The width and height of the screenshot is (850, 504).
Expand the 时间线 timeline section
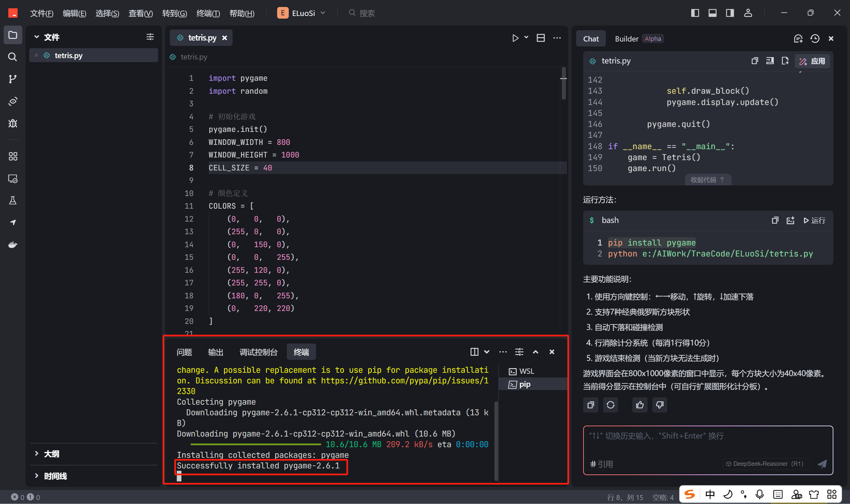55,476
